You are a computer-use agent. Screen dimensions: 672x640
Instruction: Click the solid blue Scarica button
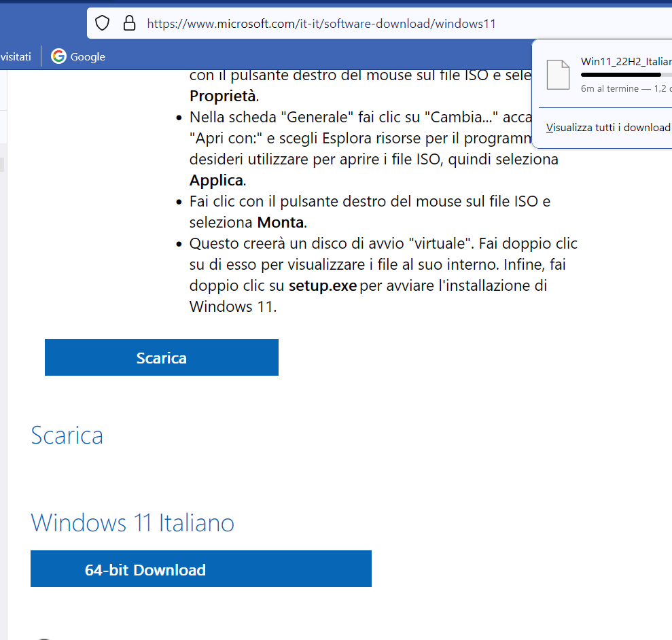(x=162, y=357)
